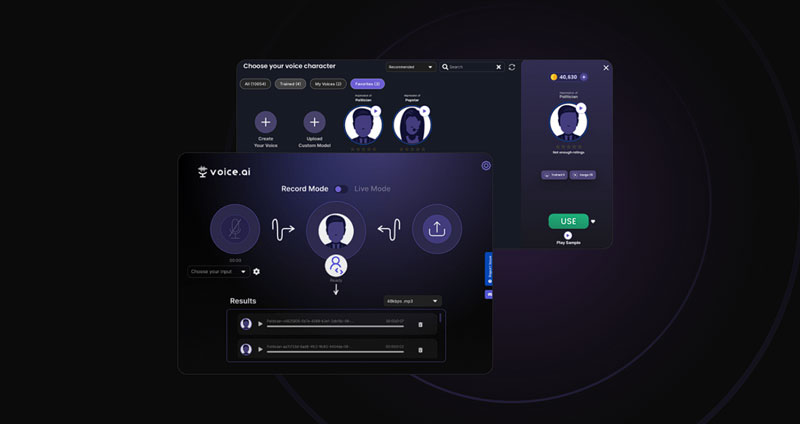
Task: Open settings gear in voice.ai window
Action: pyautogui.click(x=486, y=166)
